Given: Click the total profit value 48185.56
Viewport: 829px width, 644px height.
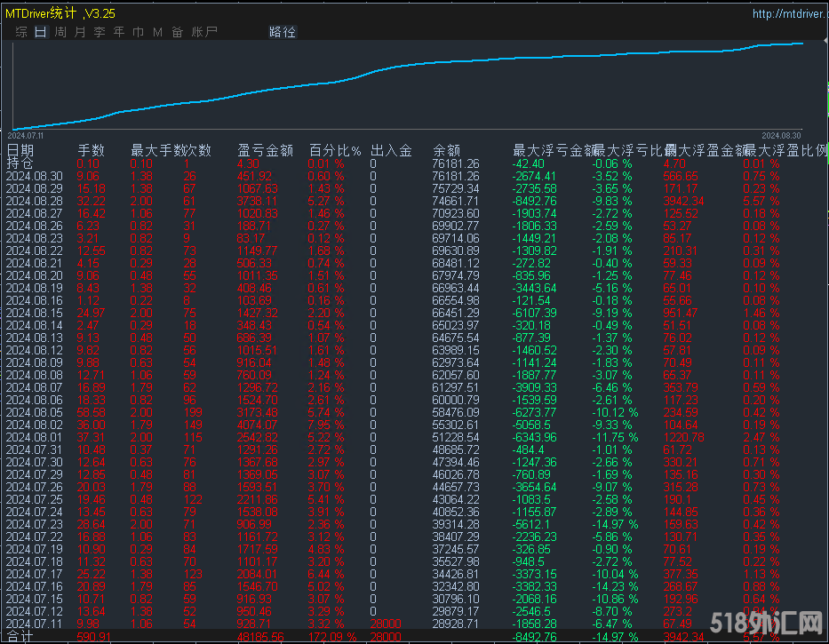Looking at the screenshot, I should (260, 637).
